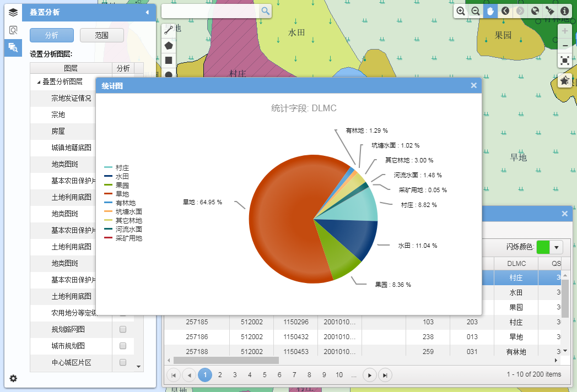Check the 中心城区片区 layer checkbox

point(123,362)
